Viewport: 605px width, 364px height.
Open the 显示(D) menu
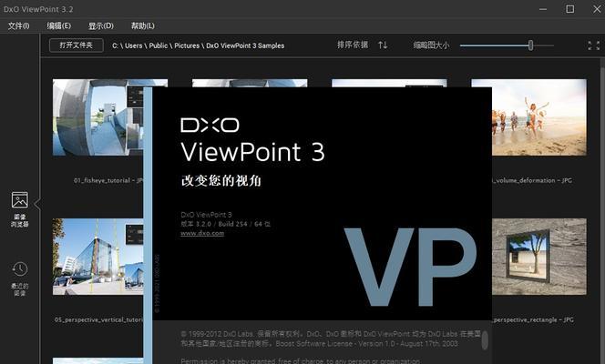[101, 25]
